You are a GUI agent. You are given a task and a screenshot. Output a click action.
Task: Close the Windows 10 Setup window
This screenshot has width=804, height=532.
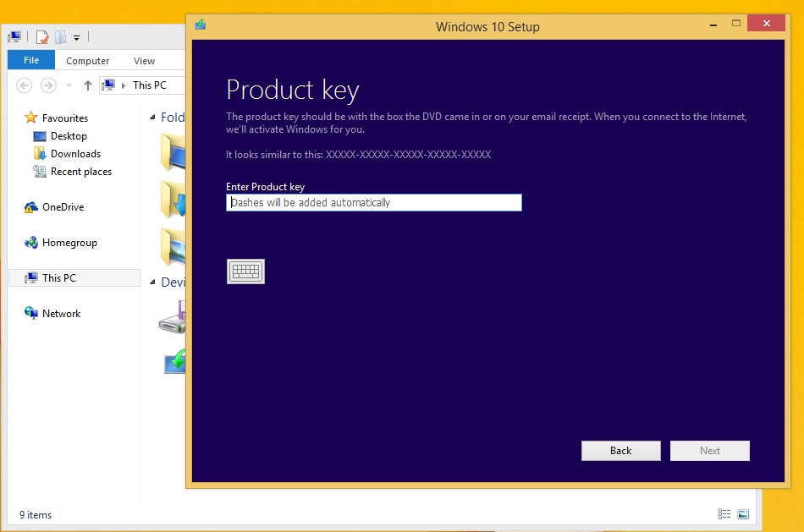point(767,23)
